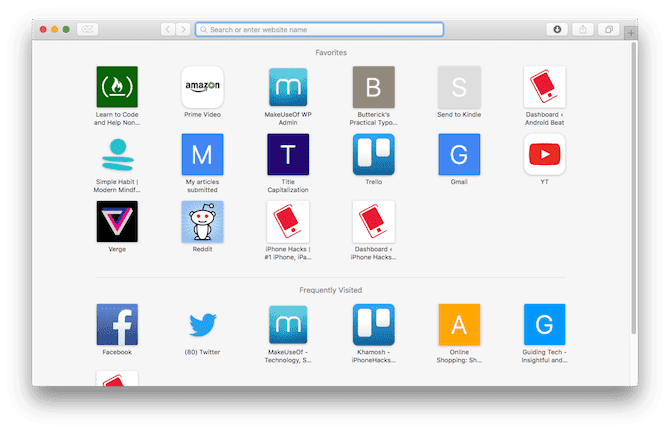Image resolution: width=670 pixels, height=432 pixels.
Task: Open the Verge favorite
Action: click(117, 221)
